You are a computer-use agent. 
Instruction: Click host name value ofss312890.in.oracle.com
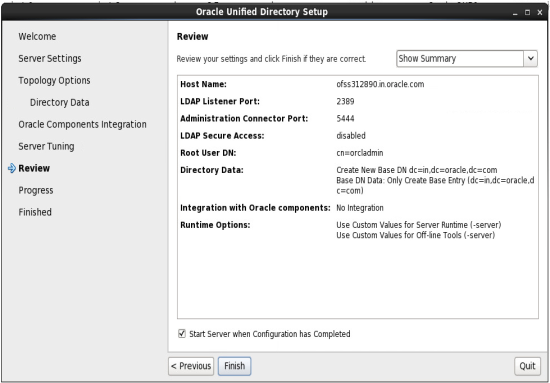[x=380, y=84]
